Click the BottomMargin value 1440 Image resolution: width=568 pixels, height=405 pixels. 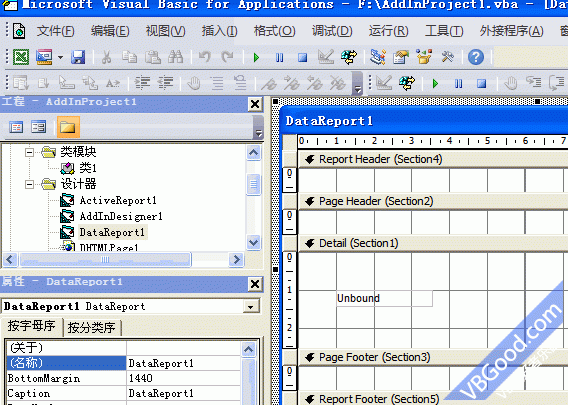click(x=183, y=378)
